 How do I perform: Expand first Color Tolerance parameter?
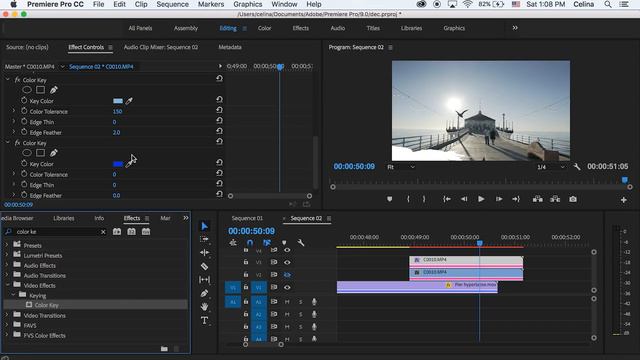[13, 111]
